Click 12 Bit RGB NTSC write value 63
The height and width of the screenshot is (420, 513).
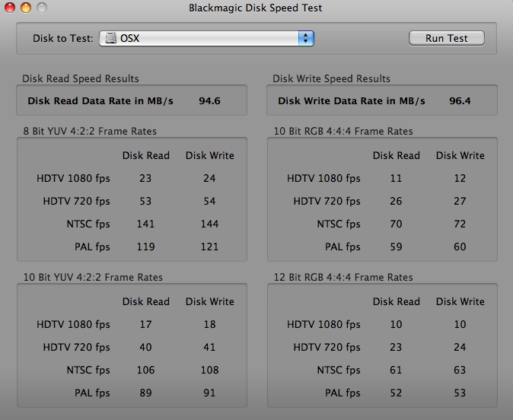460,371
